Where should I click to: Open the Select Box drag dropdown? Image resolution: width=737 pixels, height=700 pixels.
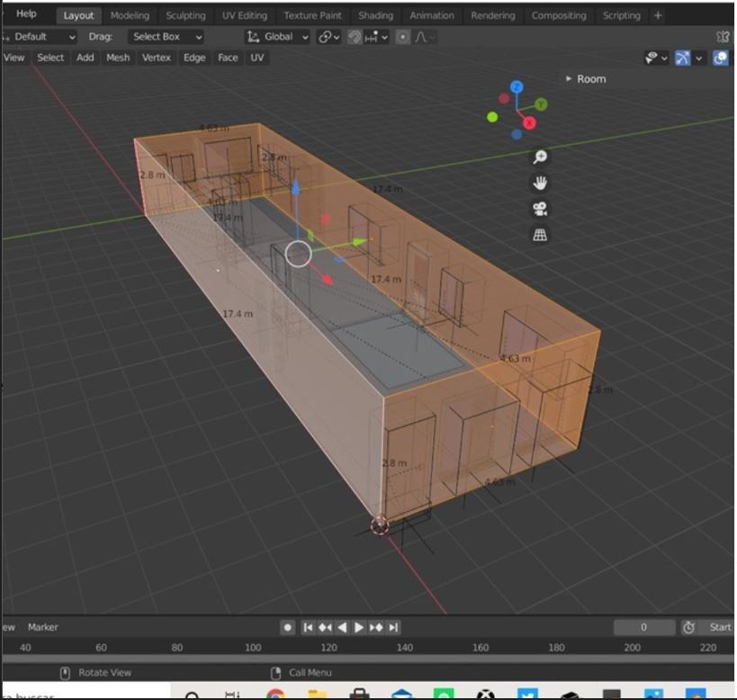(166, 37)
